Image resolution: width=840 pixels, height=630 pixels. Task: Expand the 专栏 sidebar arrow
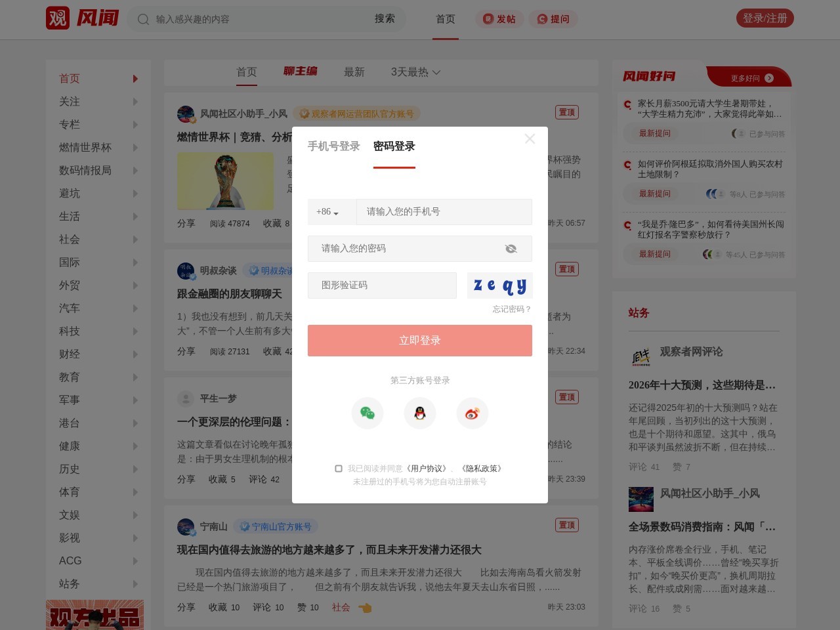pos(135,125)
